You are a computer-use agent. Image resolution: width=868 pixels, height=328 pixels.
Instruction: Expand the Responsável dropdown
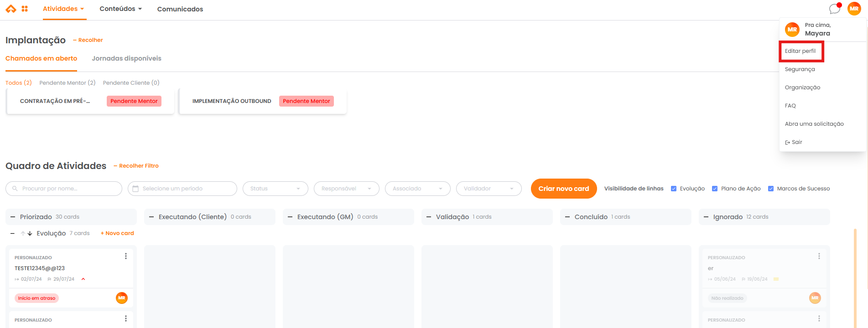click(x=346, y=189)
